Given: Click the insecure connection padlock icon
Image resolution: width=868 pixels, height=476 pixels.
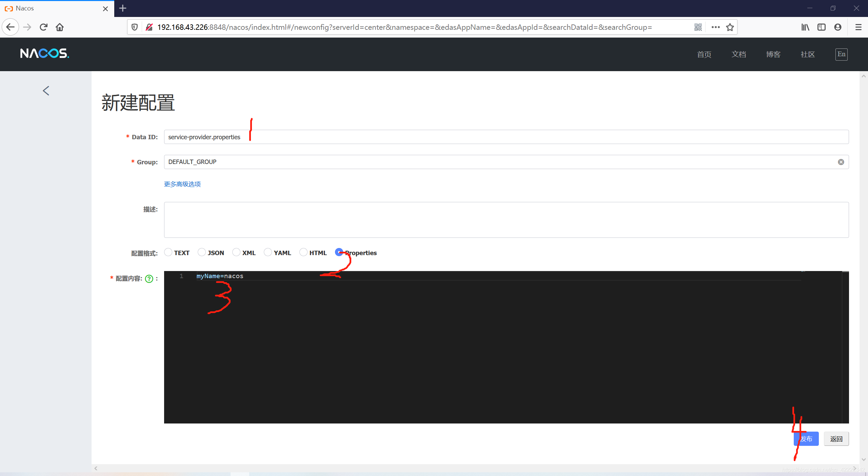Looking at the screenshot, I should pyautogui.click(x=149, y=27).
